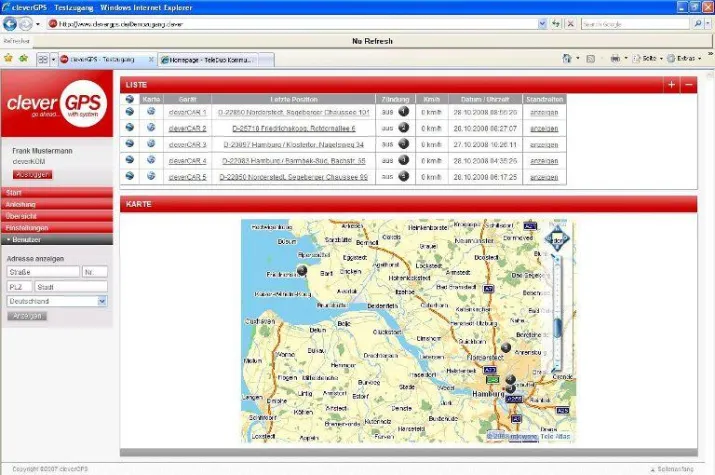Screen dimensions: 715x475
Task: Click the map pan compass control
Action: [x=557, y=241]
